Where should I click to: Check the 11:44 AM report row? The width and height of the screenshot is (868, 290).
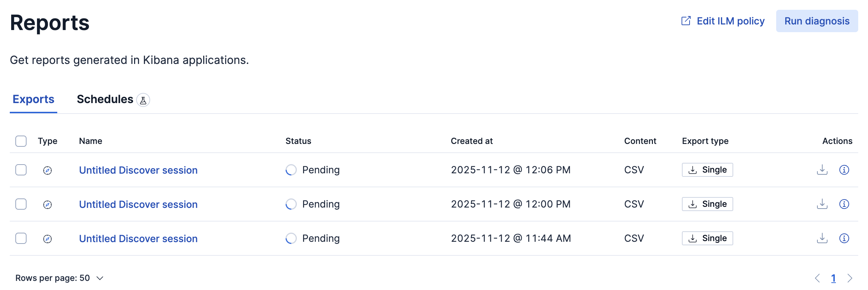[21, 238]
